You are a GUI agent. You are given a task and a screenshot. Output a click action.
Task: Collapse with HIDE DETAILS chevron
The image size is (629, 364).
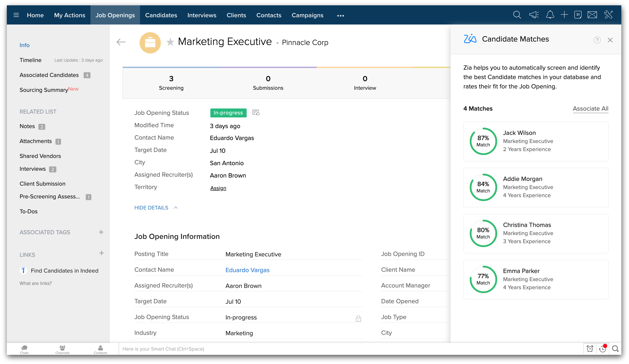point(175,208)
